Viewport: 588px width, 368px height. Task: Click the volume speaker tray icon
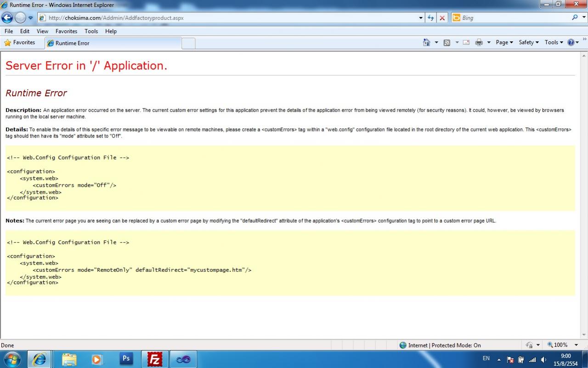coord(544,360)
